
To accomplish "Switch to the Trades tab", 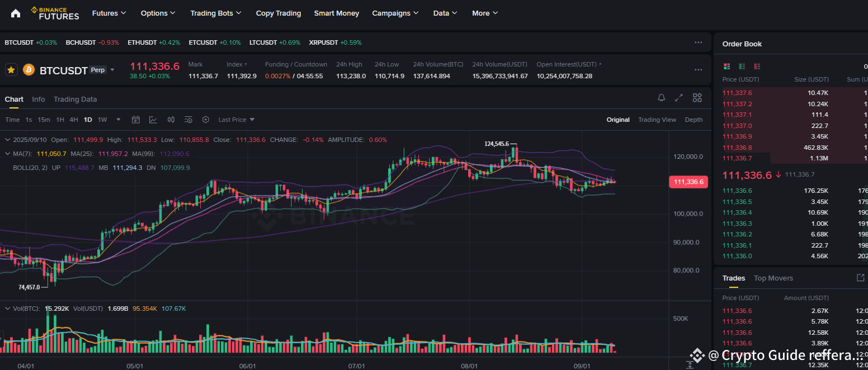I will tap(734, 278).
